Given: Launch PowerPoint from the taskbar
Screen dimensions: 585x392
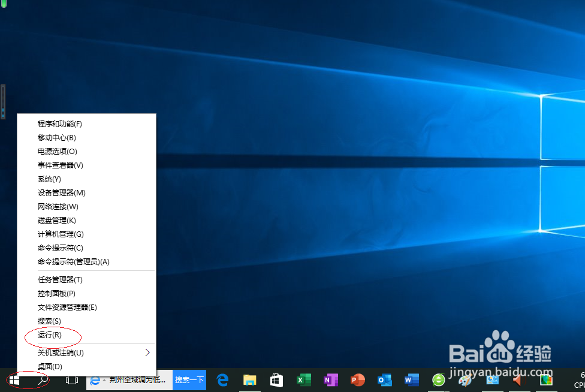Looking at the screenshot, I should click(x=357, y=380).
